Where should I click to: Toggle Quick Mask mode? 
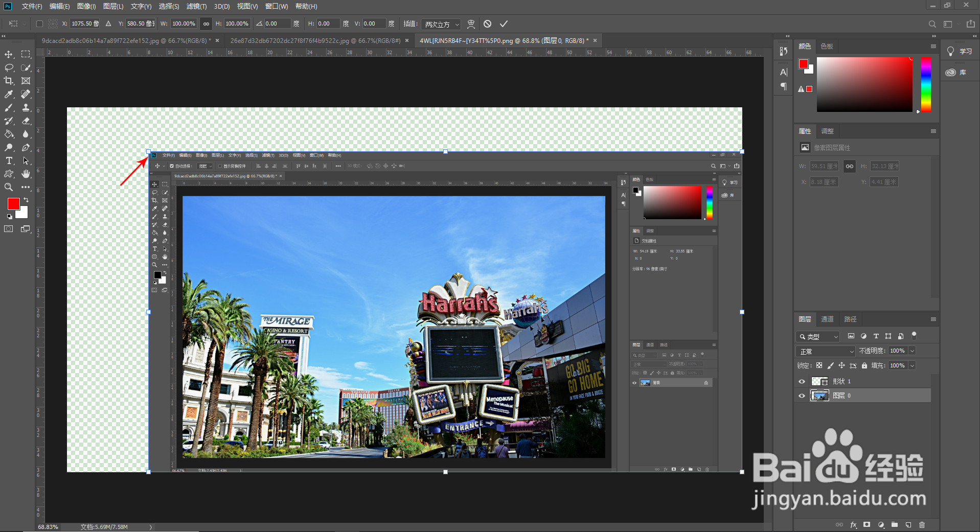[x=9, y=229]
